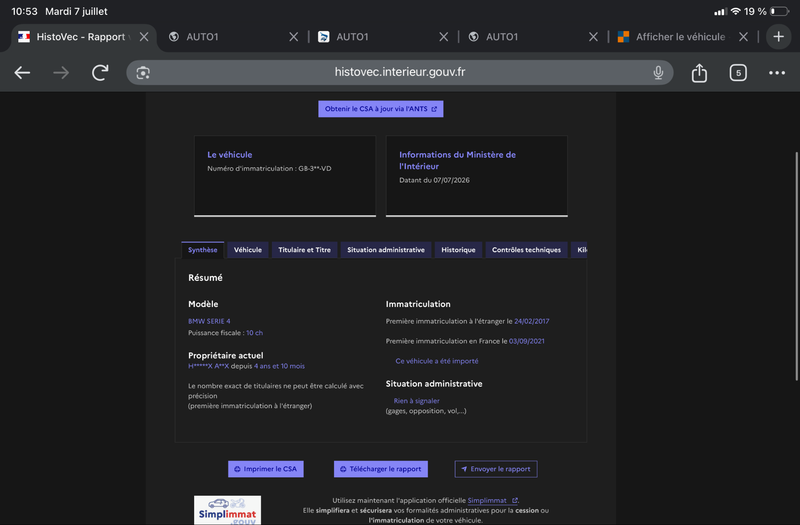Close the HistoVec - Rapport tab
Viewport: 800px width, 525px height.
tap(144, 37)
